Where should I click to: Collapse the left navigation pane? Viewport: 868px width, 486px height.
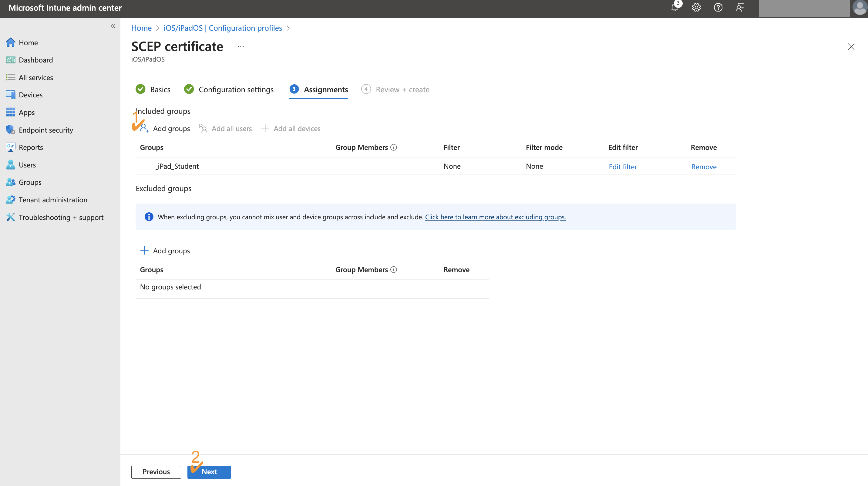[x=113, y=26]
